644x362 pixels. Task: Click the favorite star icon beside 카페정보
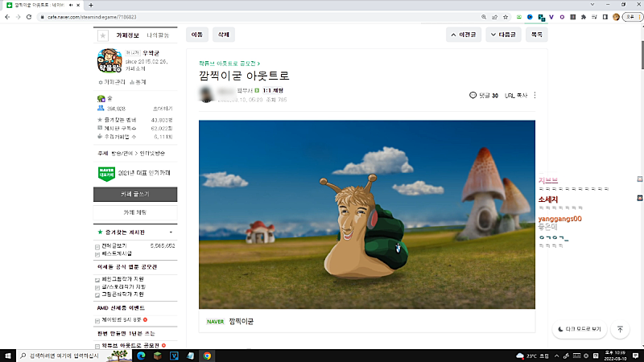(102, 35)
